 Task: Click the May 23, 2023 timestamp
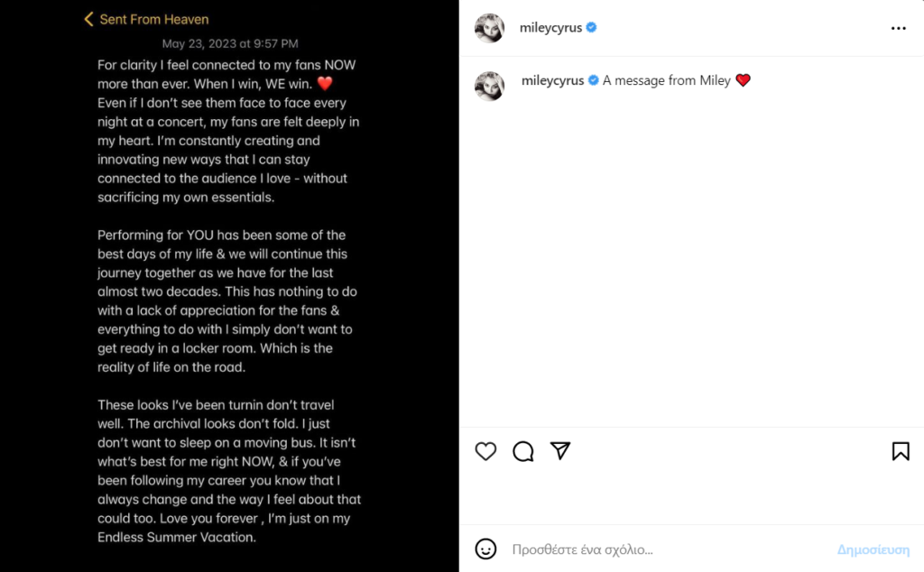tap(230, 43)
